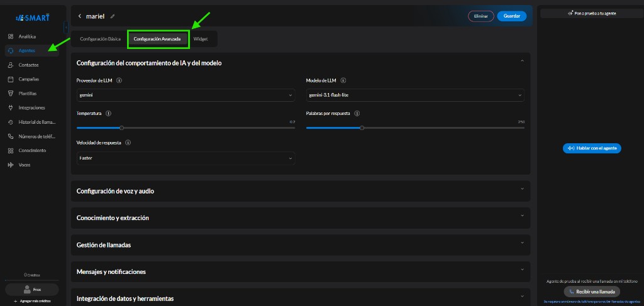
Task: Open the Free plan user button
Action: [31, 290]
